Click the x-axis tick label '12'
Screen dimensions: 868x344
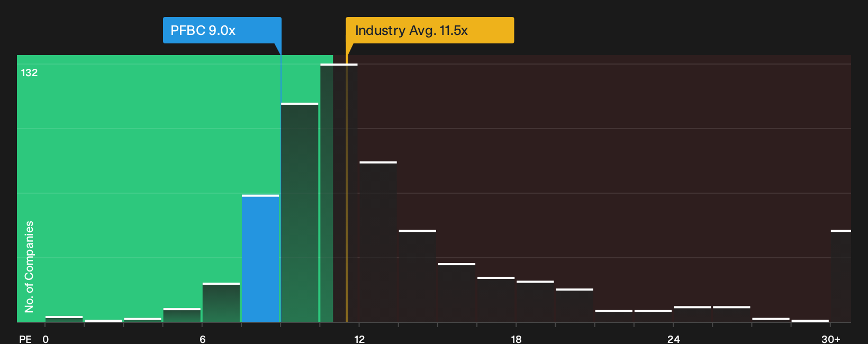(359, 339)
